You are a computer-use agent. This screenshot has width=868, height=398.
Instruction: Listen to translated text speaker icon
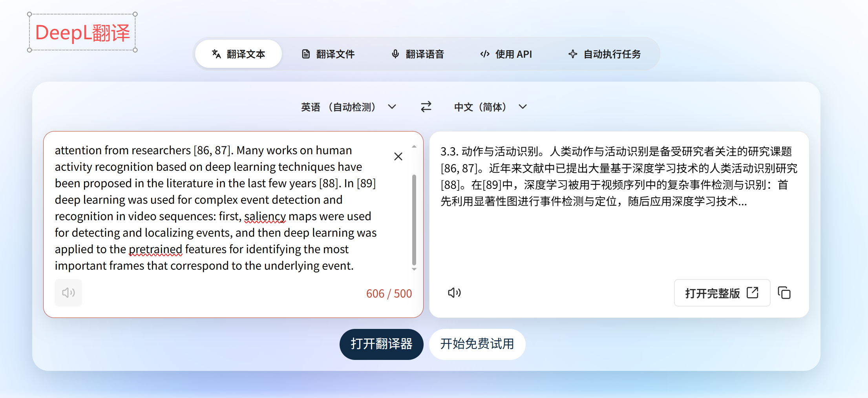454,292
